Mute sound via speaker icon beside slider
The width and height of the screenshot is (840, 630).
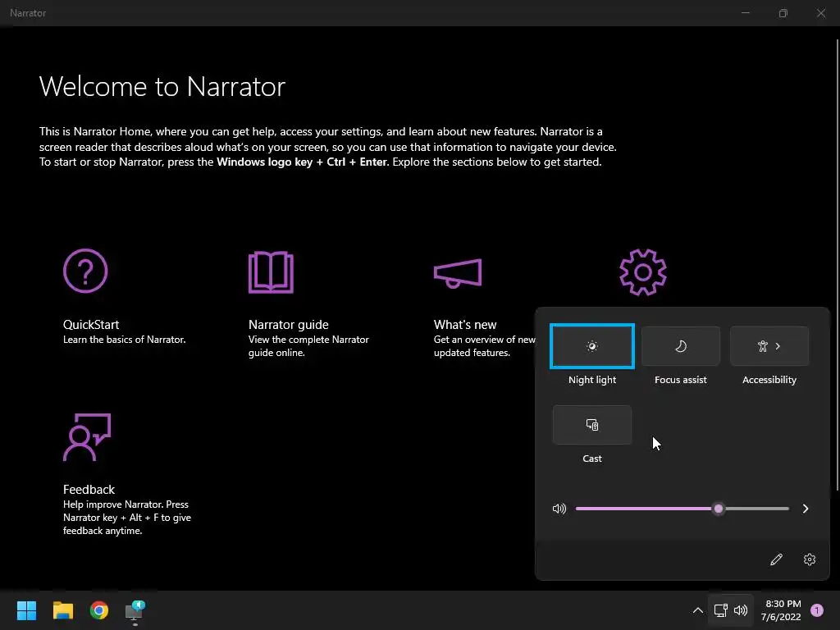tap(559, 509)
